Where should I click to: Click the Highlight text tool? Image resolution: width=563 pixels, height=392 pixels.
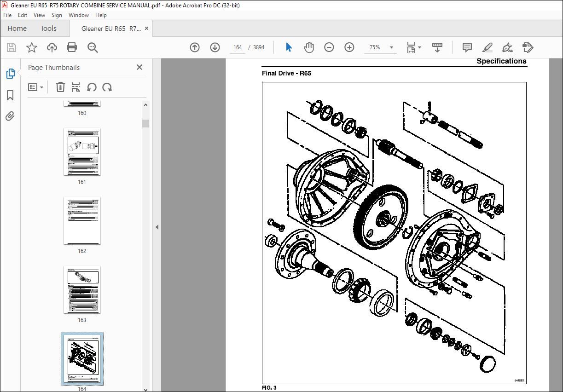487,47
